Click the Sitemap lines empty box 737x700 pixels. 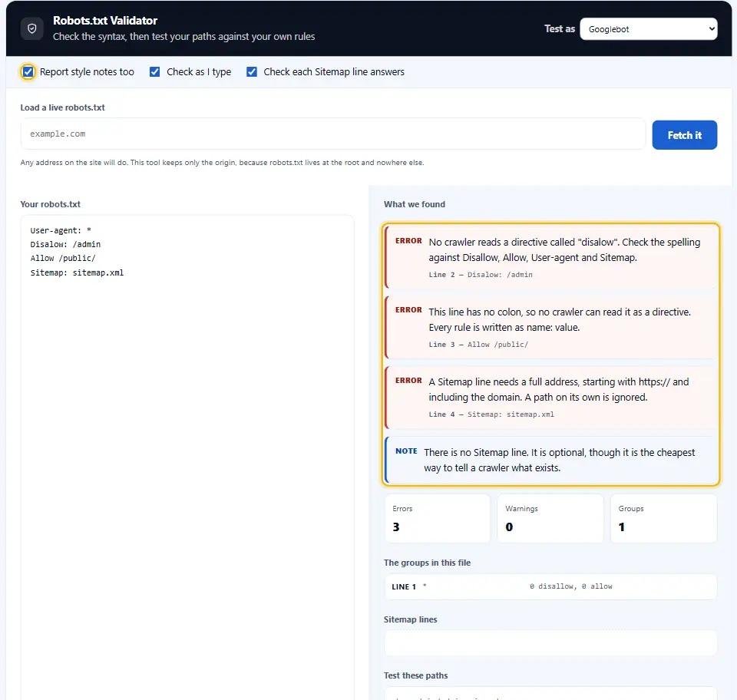click(x=551, y=642)
